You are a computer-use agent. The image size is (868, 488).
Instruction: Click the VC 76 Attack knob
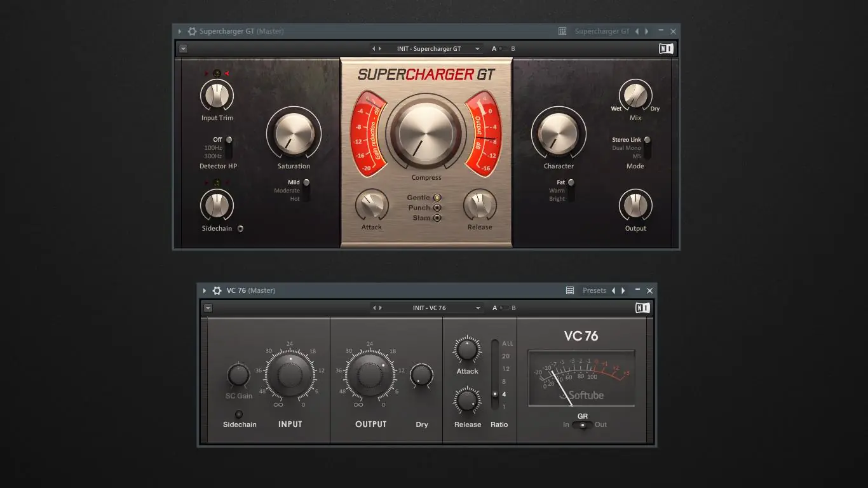467,350
